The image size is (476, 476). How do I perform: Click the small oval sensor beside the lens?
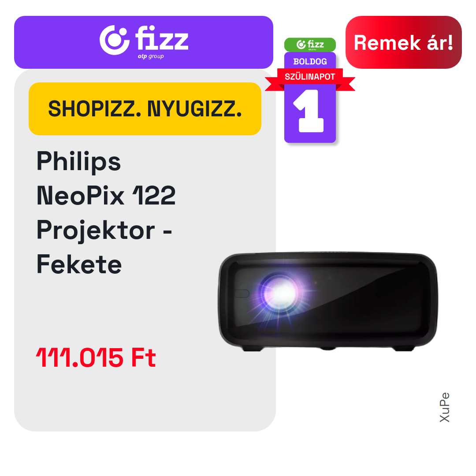242,293
